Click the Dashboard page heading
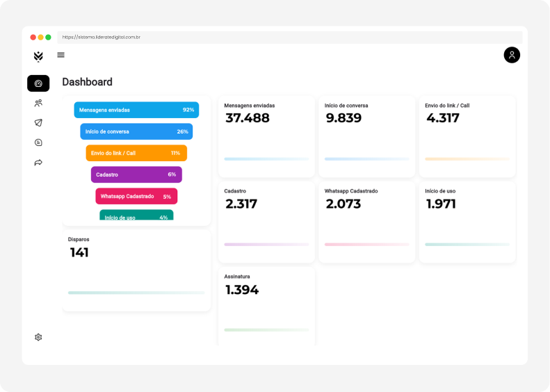This screenshot has height=392, width=550. pyautogui.click(x=87, y=82)
